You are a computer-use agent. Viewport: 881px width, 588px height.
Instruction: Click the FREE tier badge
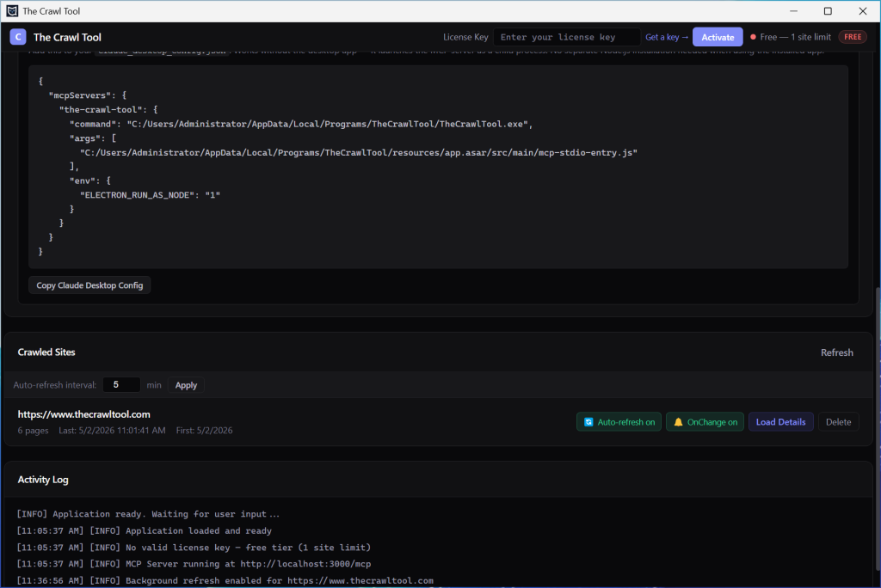(853, 37)
